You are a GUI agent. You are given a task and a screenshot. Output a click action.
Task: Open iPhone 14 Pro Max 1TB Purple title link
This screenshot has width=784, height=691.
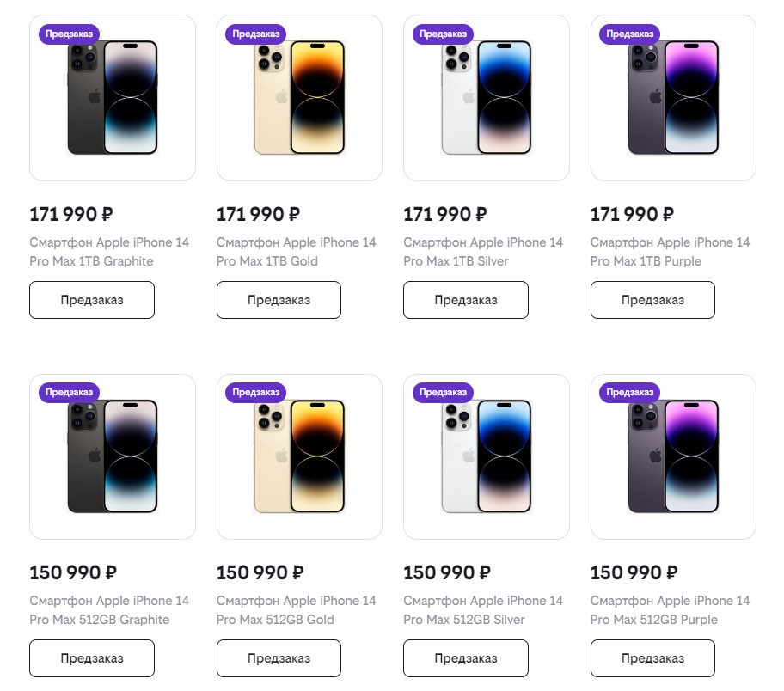pos(670,252)
